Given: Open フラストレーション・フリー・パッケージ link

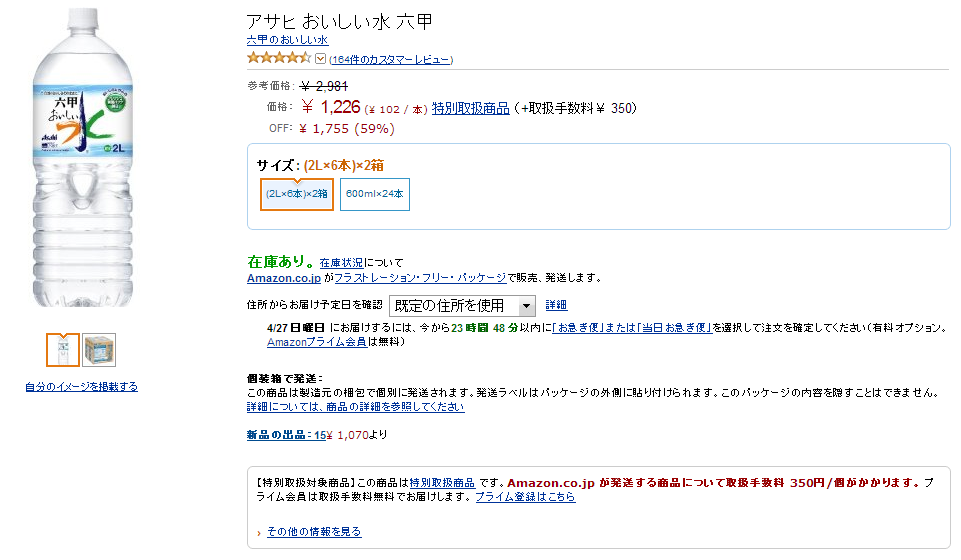Looking at the screenshot, I should pos(420,278).
